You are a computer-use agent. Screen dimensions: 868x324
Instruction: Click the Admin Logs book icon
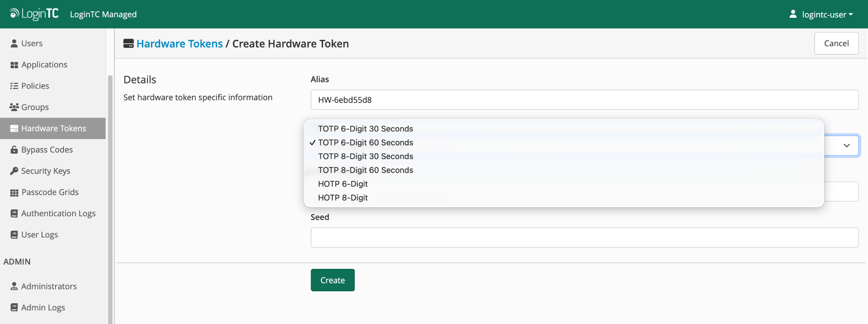click(x=14, y=307)
